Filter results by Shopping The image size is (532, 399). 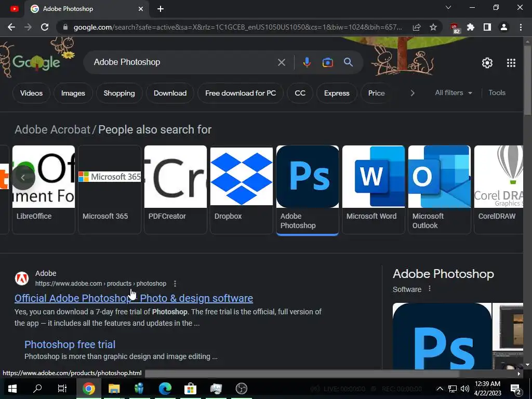[x=119, y=93]
